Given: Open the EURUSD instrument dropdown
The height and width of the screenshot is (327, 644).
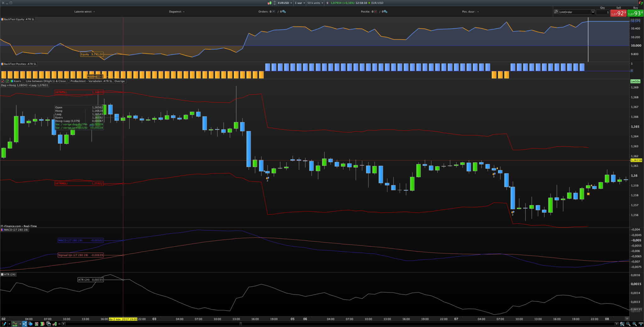Looking at the screenshot, I should pyautogui.click(x=285, y=3).
